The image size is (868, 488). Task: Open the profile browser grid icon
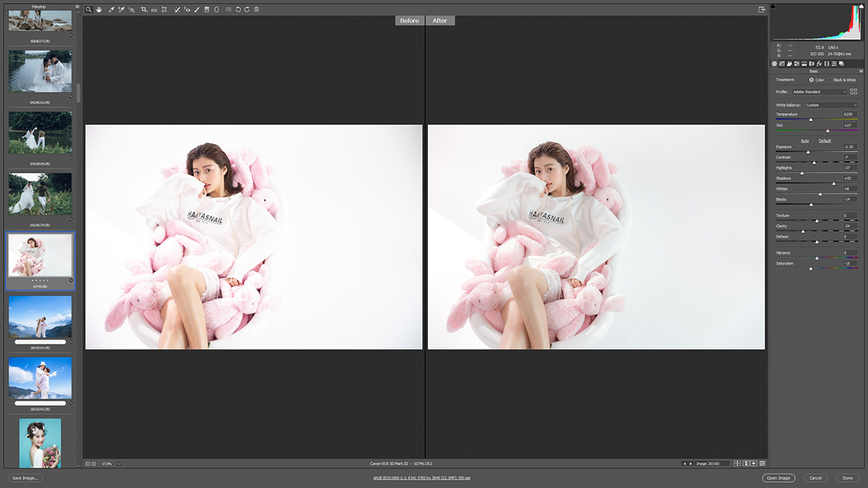point(853,91)
